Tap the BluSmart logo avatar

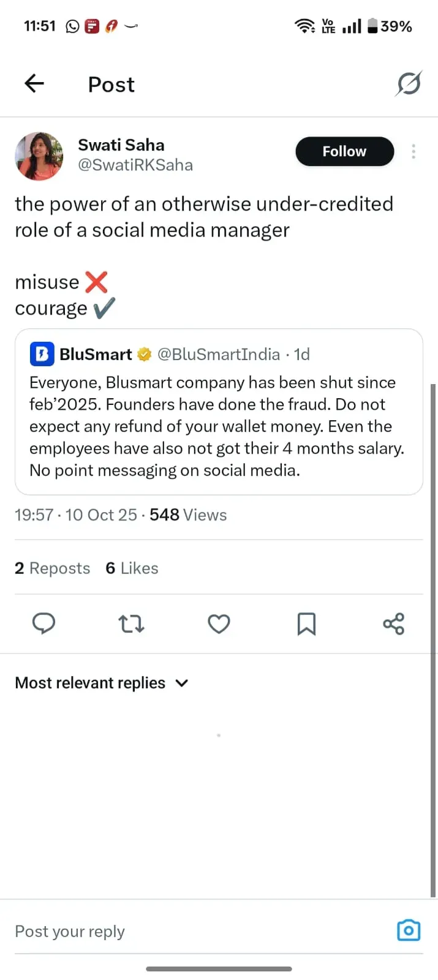42,354
